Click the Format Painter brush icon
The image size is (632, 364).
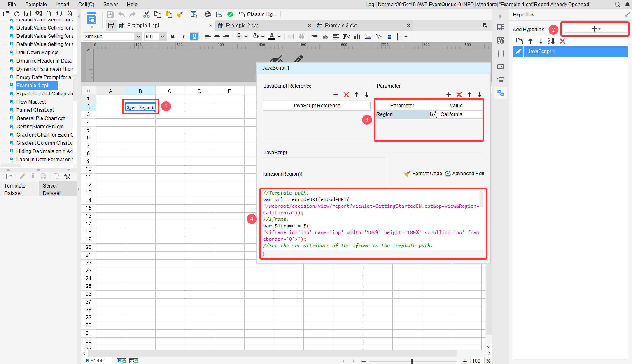pyautogui.click(x=180, y=14)
